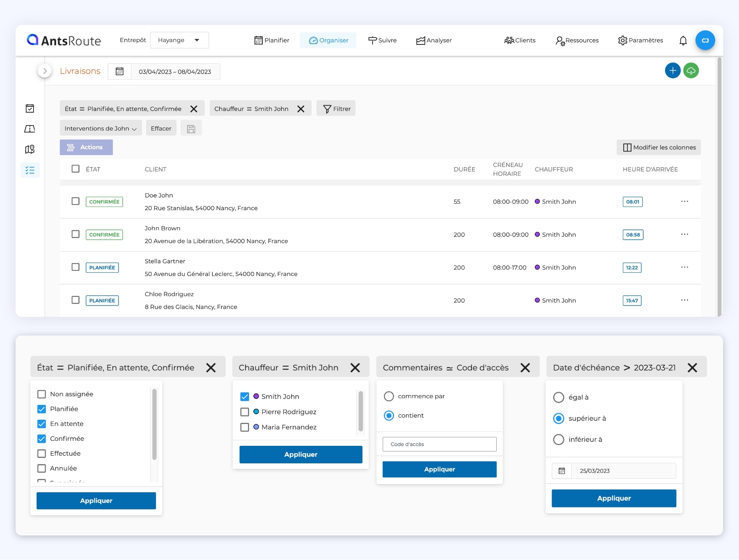
Task: Open the checklist view in sidebar
Action: [x=30, y=170]
